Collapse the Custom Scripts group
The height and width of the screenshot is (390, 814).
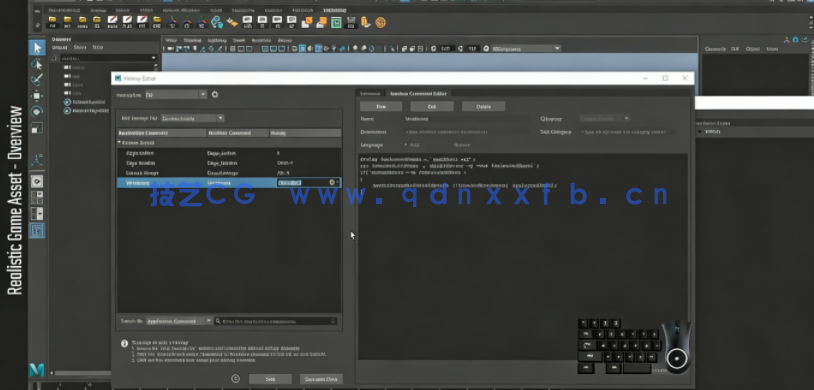tap(120, 142)
